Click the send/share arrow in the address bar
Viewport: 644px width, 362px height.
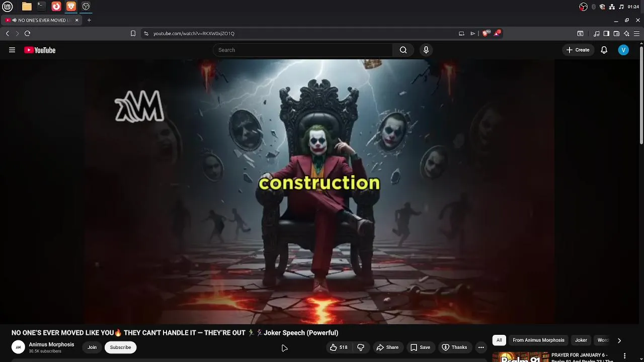coord(472,34)
